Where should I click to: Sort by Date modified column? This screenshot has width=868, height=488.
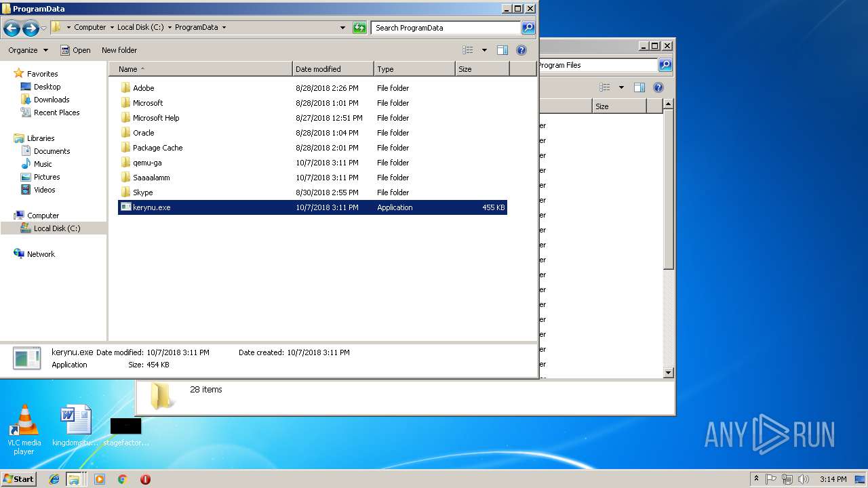coord(333,69)
